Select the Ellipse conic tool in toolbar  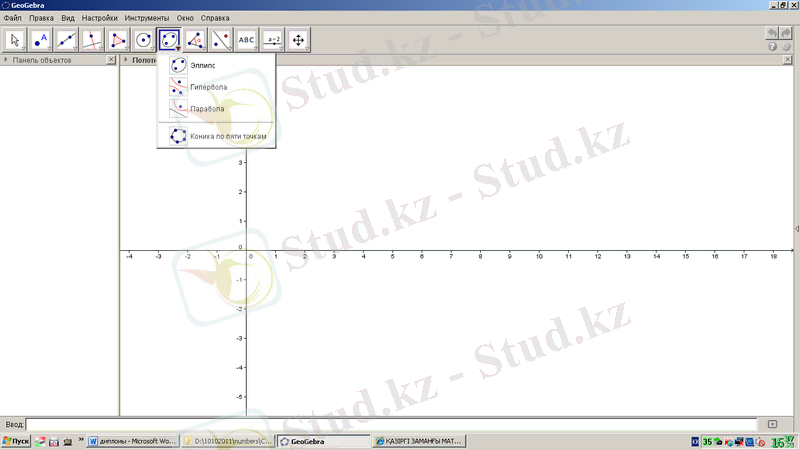(x=169, y=40)
